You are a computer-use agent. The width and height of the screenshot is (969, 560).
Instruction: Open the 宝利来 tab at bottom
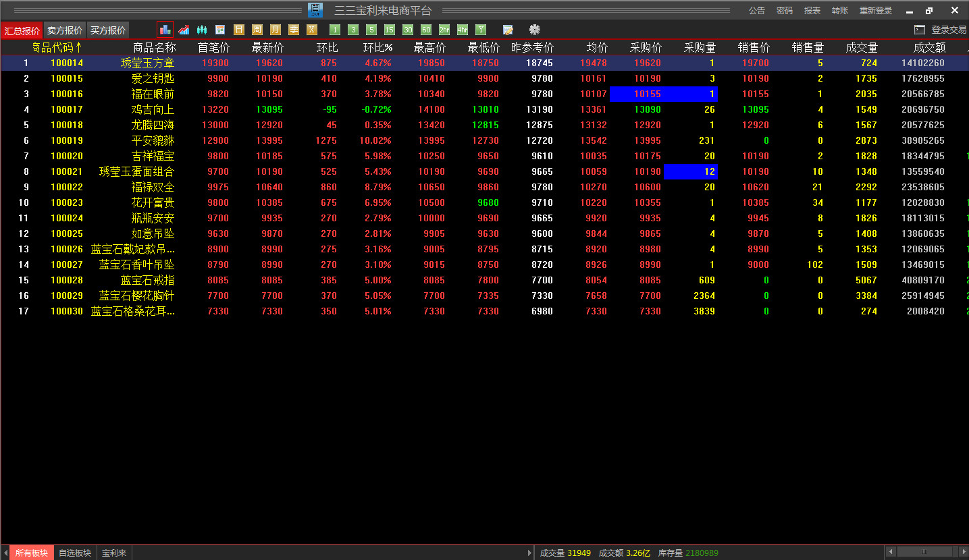114,553
